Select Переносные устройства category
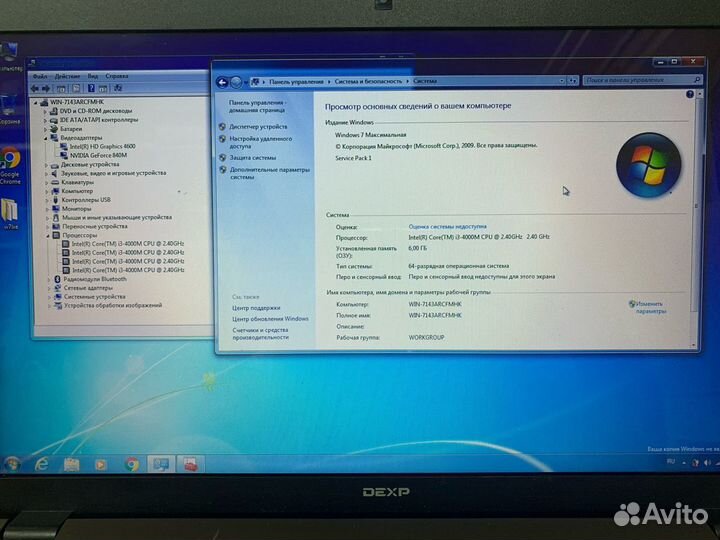This screenshot has height=540, width=720. coord(95,226)
